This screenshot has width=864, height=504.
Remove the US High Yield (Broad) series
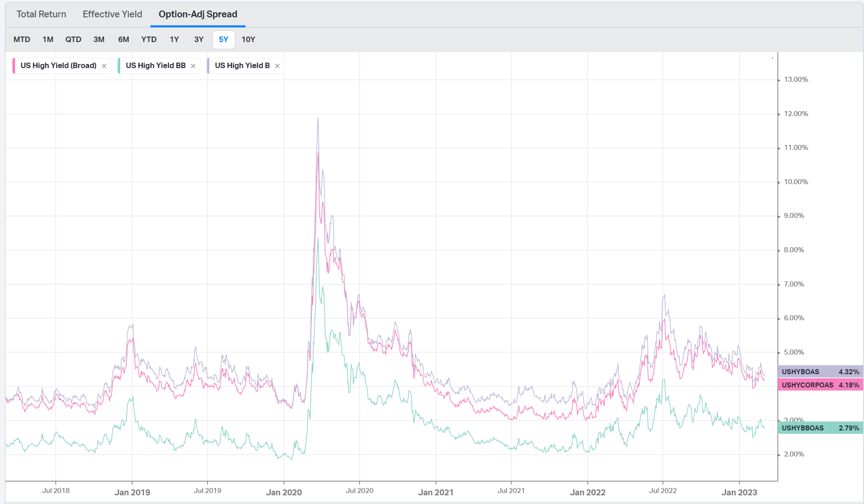[x=104, y=66]
